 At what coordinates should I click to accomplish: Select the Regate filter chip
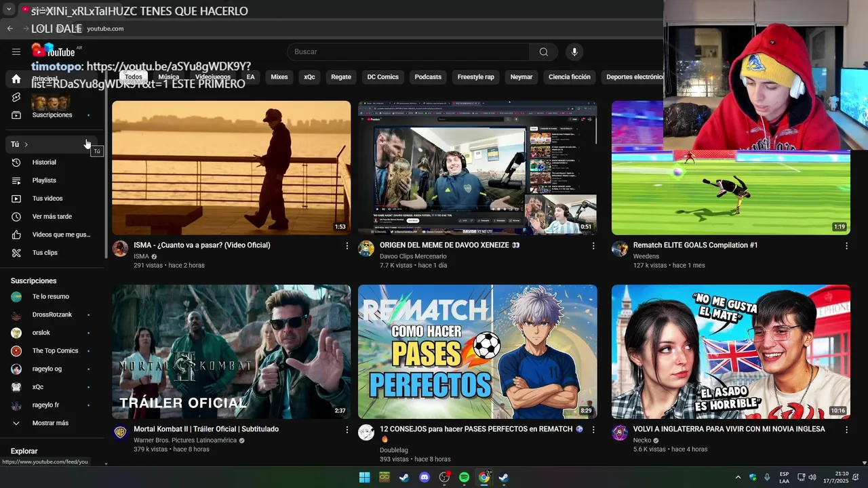(341, 77)
